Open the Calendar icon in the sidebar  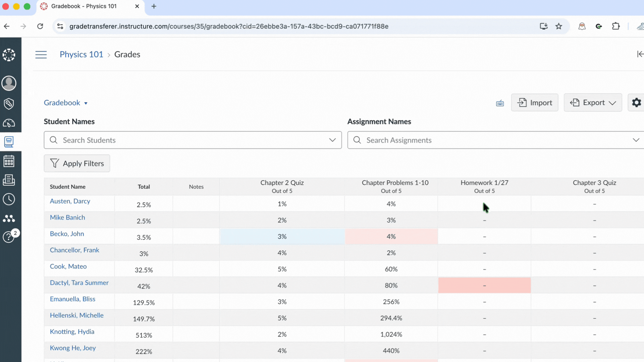point(9,161)
